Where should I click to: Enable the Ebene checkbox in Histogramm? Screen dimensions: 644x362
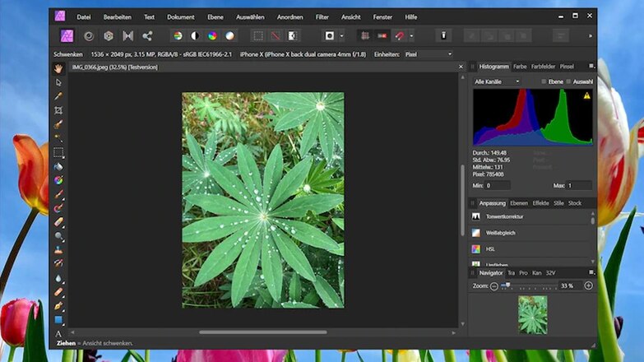coord(544,81)
